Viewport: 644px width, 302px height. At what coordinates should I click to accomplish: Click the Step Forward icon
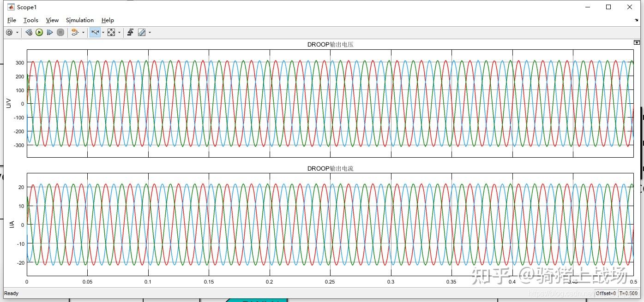pos(50,32)
